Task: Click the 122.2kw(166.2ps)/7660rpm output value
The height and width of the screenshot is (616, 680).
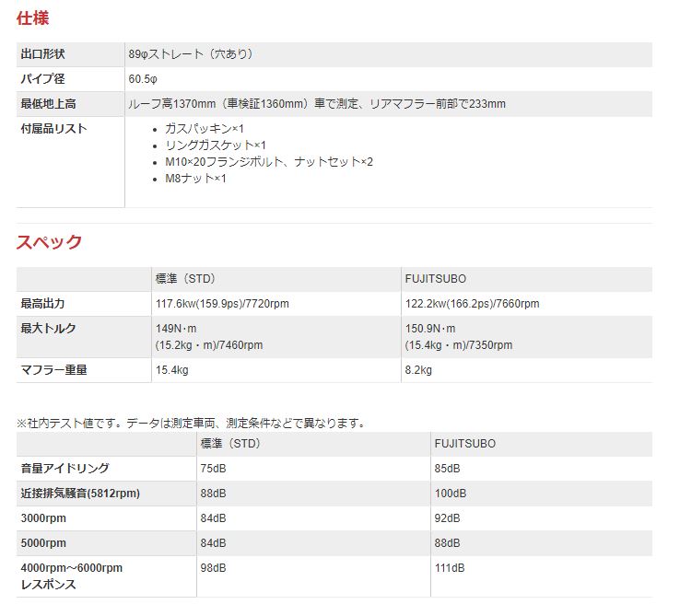Action: click(x=472, y=304)
